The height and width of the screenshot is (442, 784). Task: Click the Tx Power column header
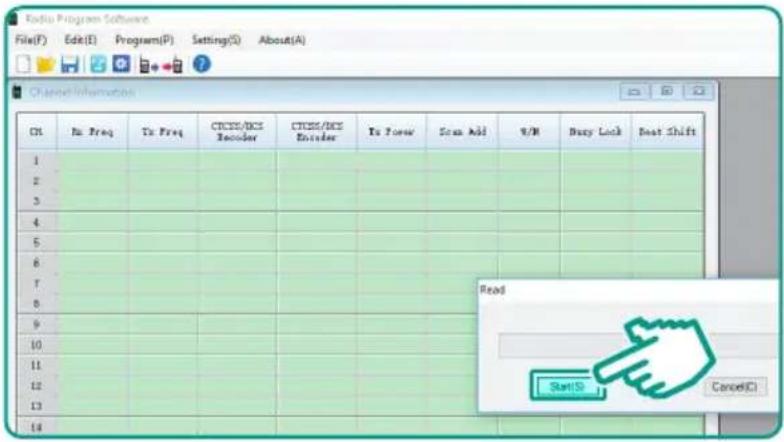tap(392, 132)
